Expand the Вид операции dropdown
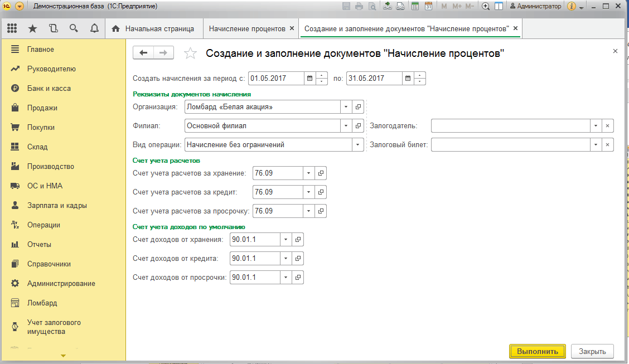The image size is (629, 364). pos(358,145)
